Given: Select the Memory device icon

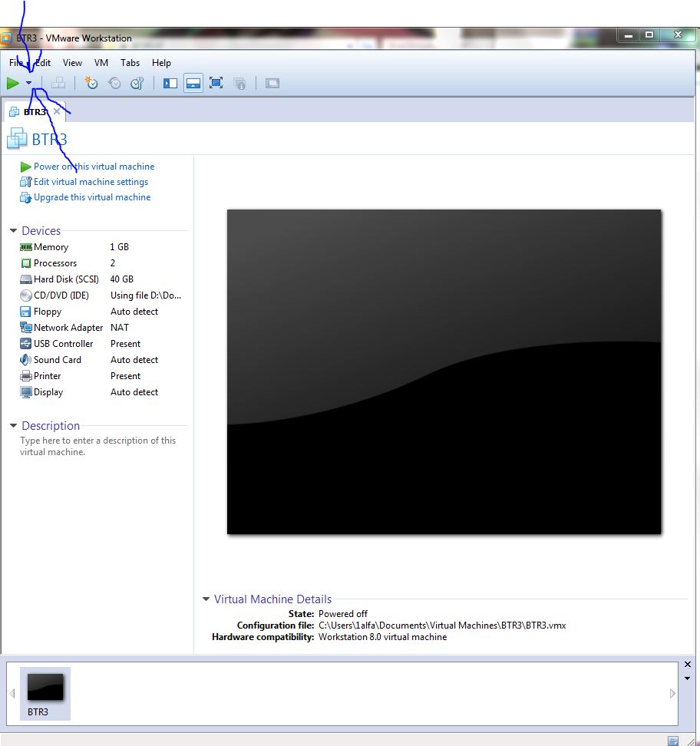Looking at the screenshot, I should [25, 247].
